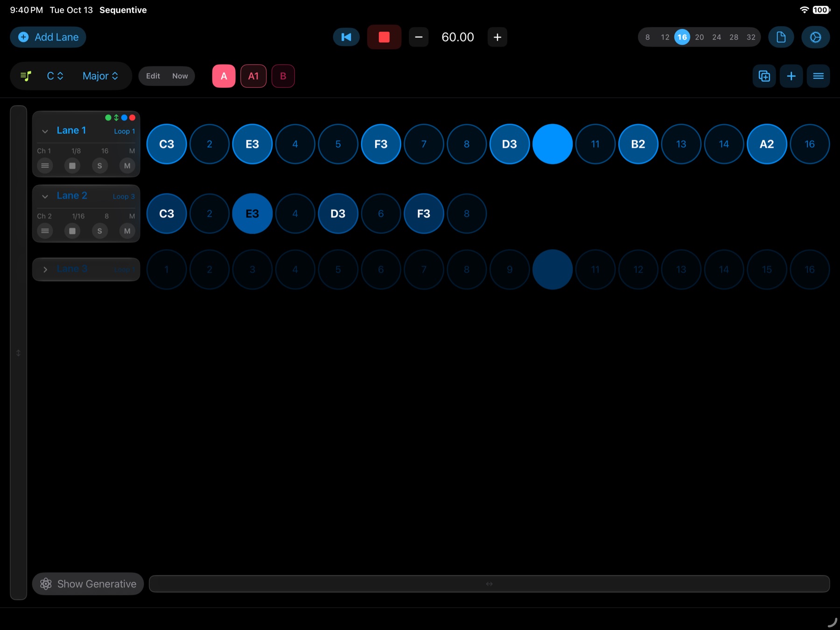
Task: Click the green dot on Lane 1
Action: pyautogui.click(x=108, y=118)
